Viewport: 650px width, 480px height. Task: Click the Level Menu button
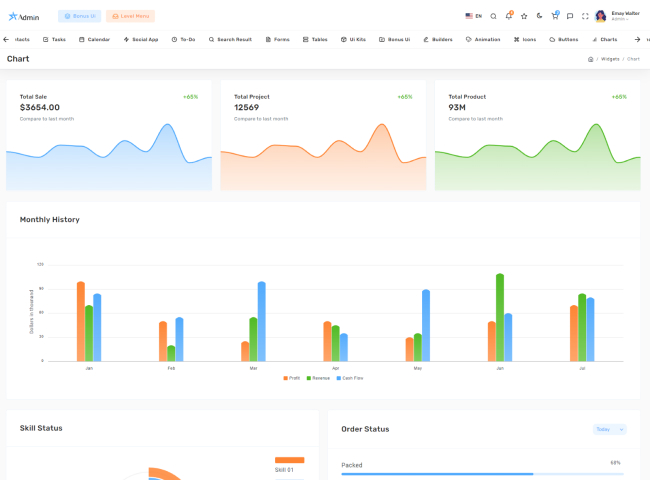(130, 16)
